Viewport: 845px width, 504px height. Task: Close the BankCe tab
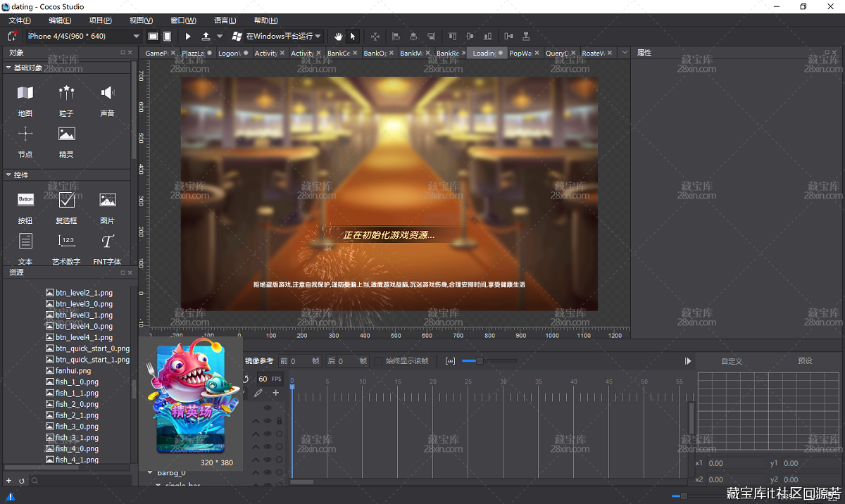tap(355, 53)
